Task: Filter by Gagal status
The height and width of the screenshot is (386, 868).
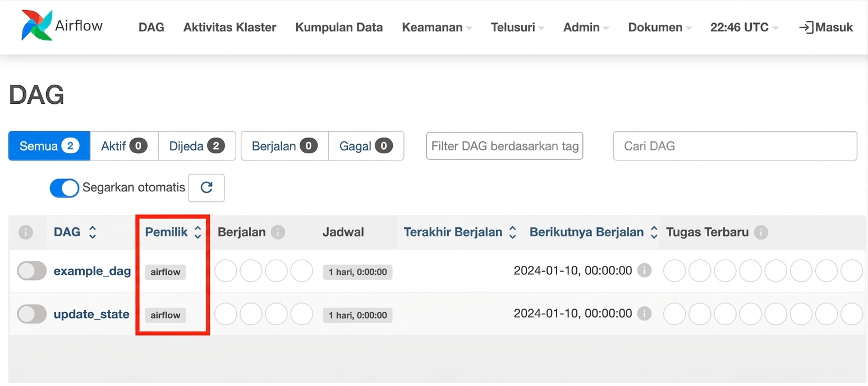Action: click(366, 146)
